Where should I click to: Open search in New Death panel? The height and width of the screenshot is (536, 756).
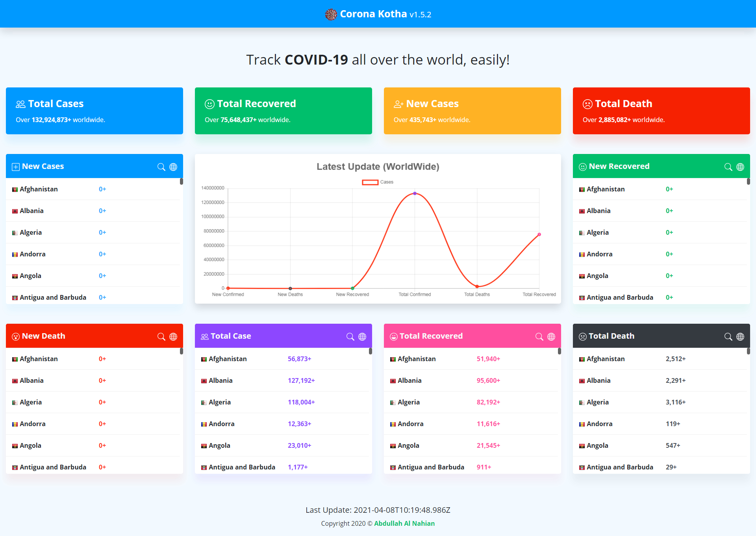tap(161, 336)
